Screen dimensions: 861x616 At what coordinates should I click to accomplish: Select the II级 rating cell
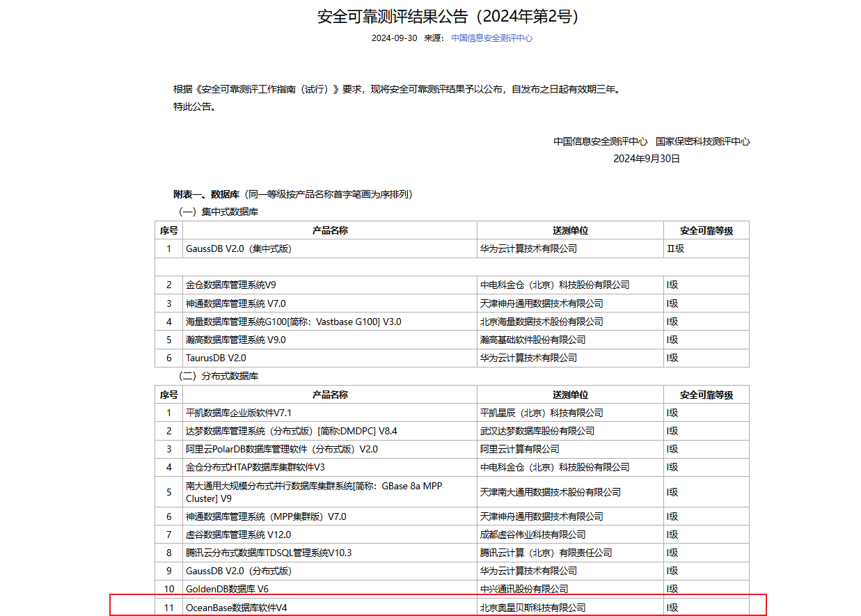(x=675, y=248)
